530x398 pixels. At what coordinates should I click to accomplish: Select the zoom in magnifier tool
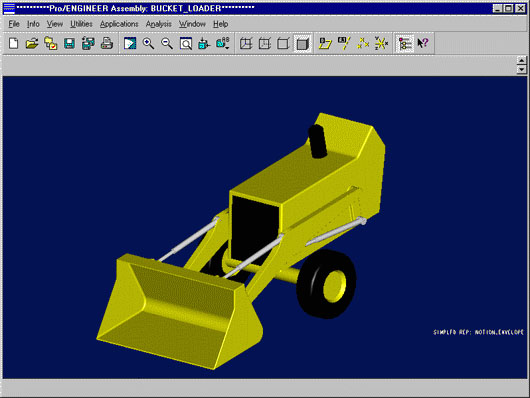click(149, 43)
